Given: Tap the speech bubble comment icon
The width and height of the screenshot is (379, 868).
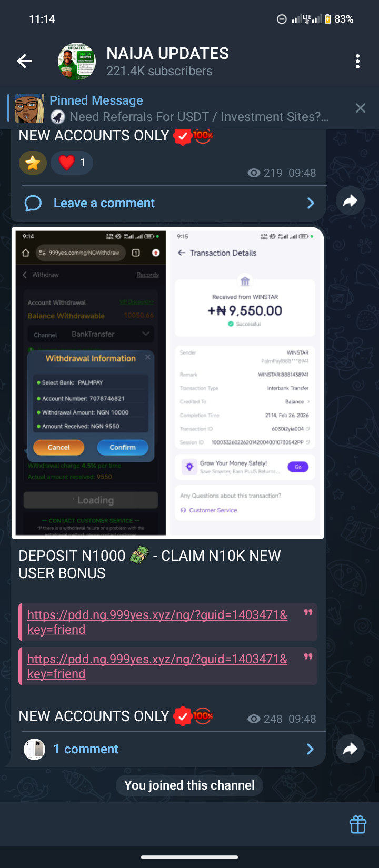Looking at the screenshot, I should click(33, 203).
